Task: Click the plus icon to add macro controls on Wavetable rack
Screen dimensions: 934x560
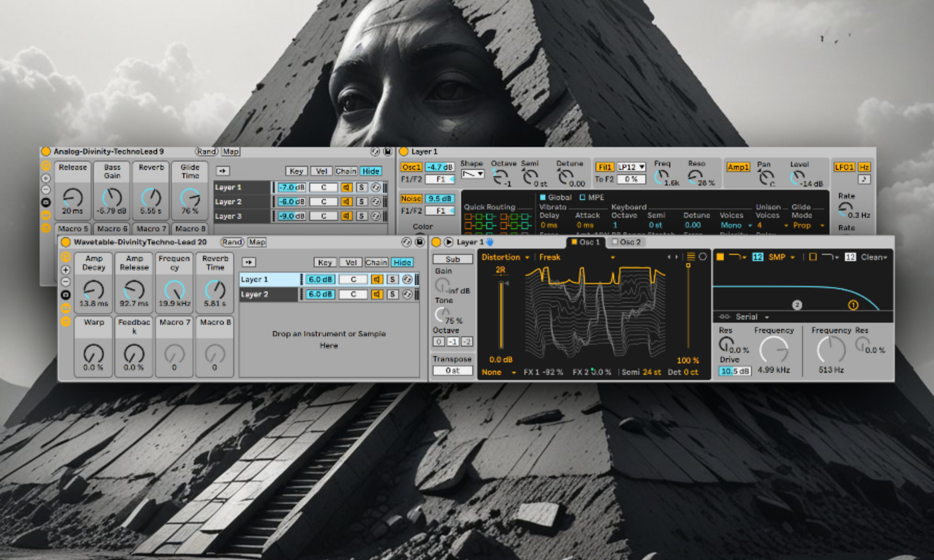Action: [66, 270]
